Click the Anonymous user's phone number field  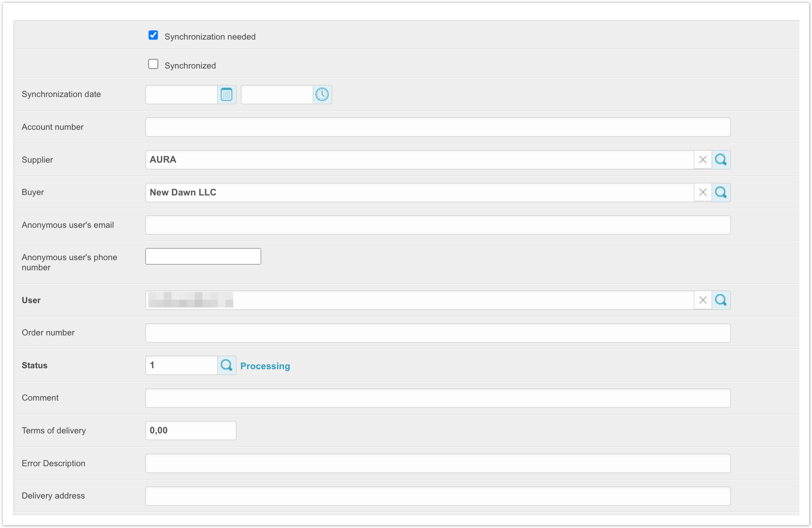click(203, 256)
